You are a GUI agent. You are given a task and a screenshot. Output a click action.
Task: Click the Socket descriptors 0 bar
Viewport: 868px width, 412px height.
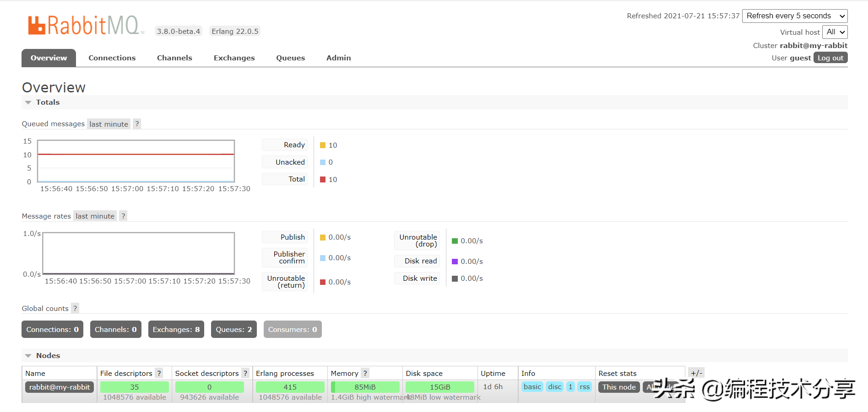pyautogui.click(x=209, y=387)
